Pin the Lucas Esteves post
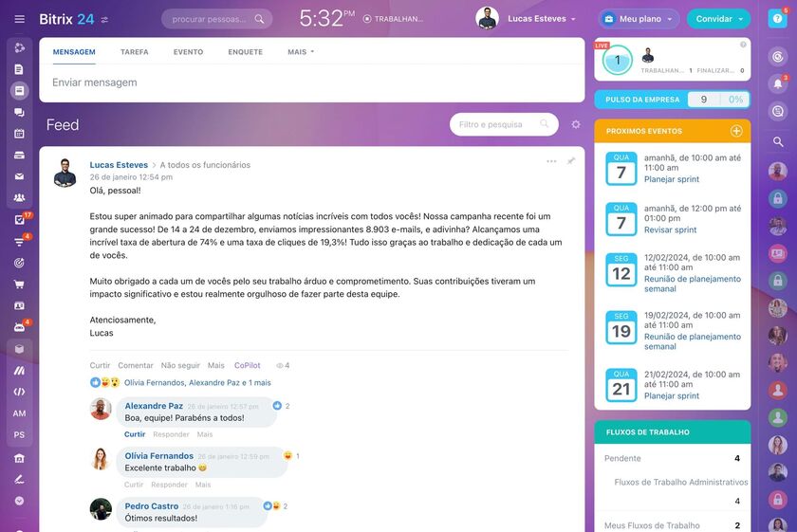 [571, 161]
